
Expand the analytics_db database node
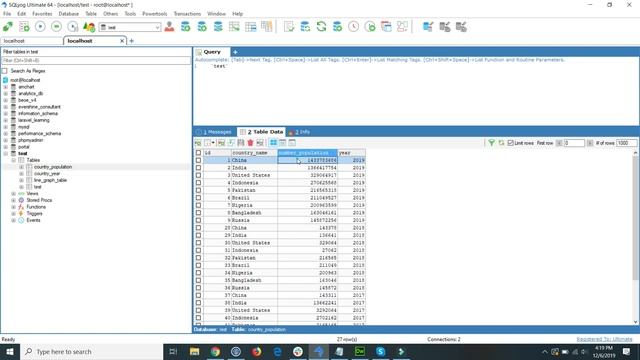coord(6,93)
